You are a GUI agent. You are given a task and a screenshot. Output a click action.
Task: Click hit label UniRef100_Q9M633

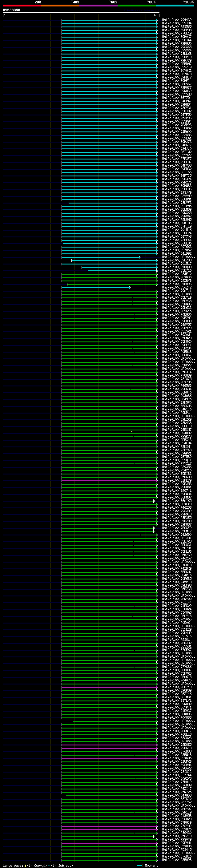[x=177, y=308]
